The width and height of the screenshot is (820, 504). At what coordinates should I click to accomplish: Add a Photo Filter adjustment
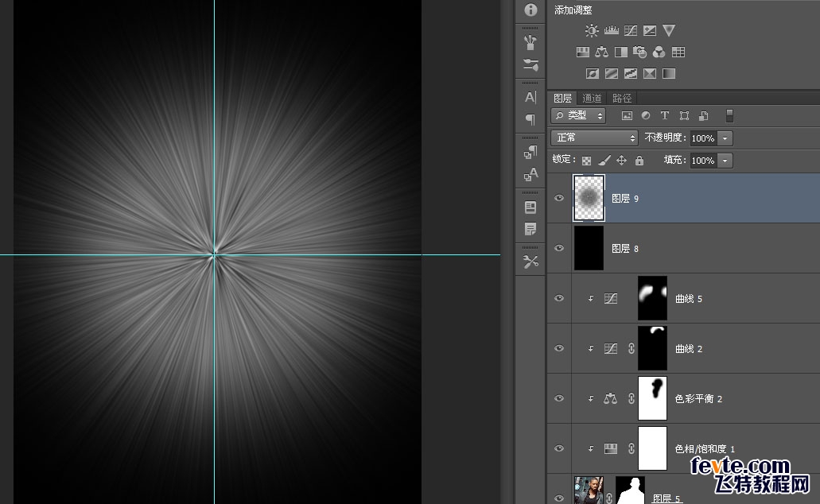(x=639, y=52)
